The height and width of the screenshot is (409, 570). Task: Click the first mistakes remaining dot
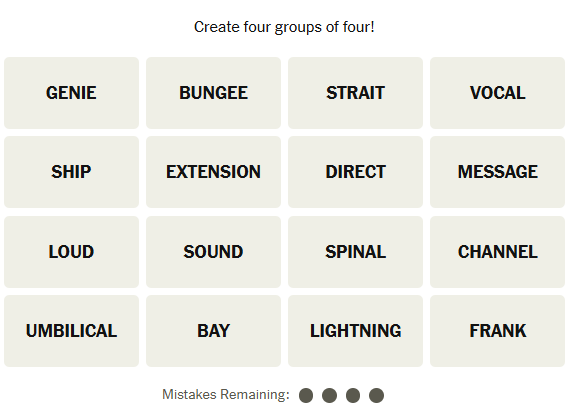[x=306, y=396]
